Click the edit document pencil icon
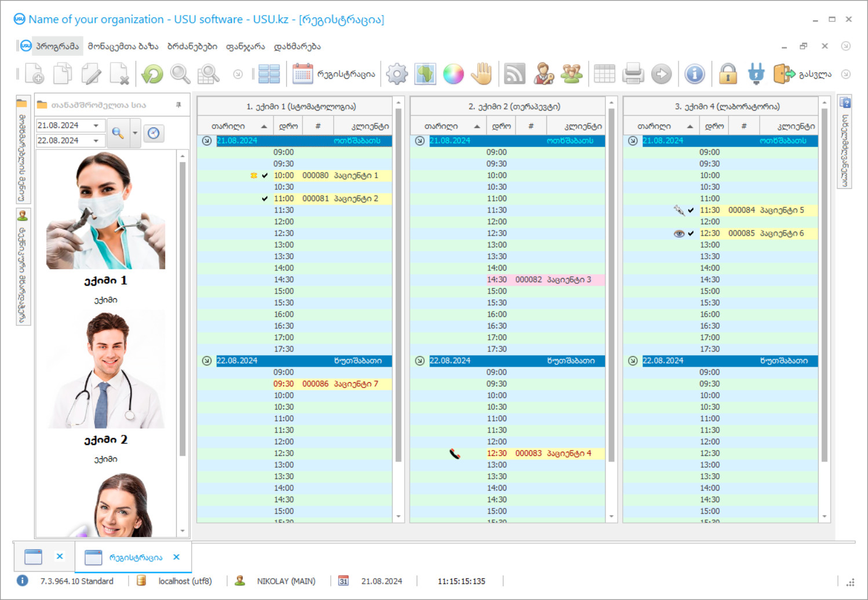Screen dimensions: 868x600 (x=91, y=74)
